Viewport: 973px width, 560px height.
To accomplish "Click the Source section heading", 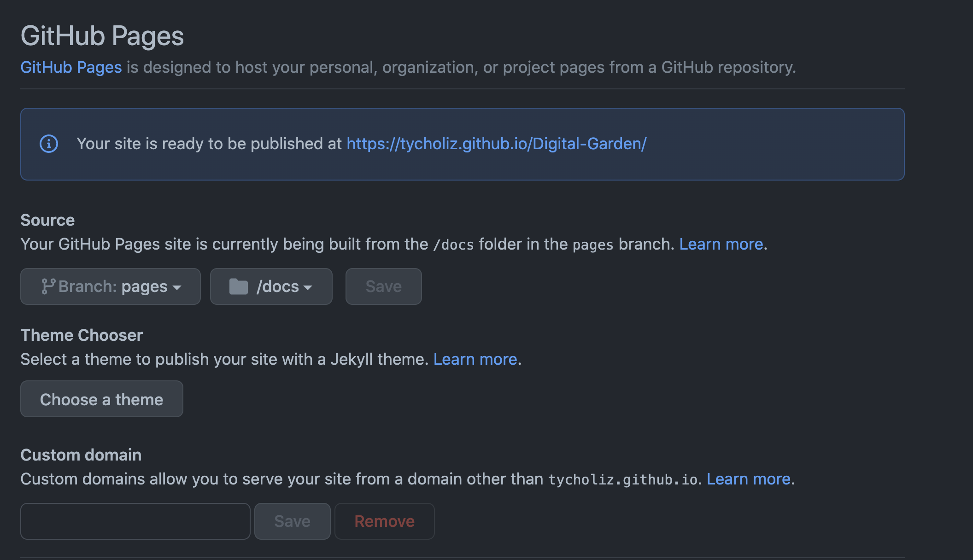I will [47, 220].
